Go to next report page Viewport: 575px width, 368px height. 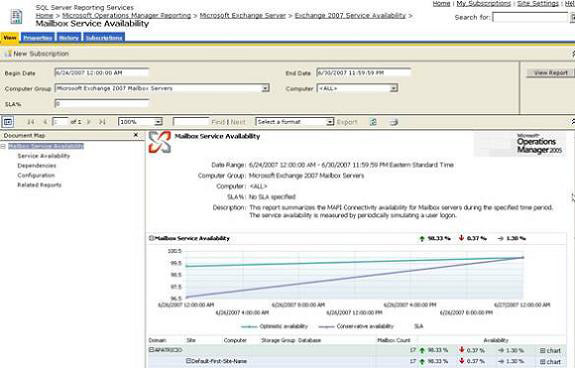click(88, 122)
